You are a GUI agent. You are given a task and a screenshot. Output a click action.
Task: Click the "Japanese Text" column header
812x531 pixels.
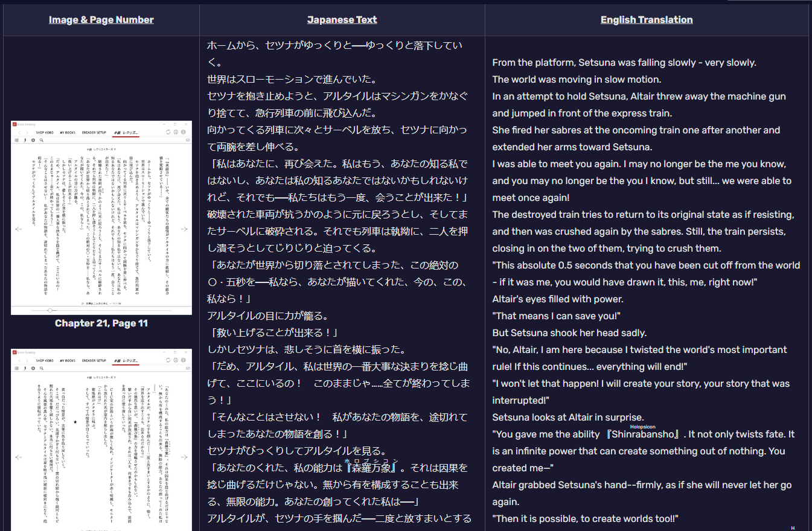342,20
